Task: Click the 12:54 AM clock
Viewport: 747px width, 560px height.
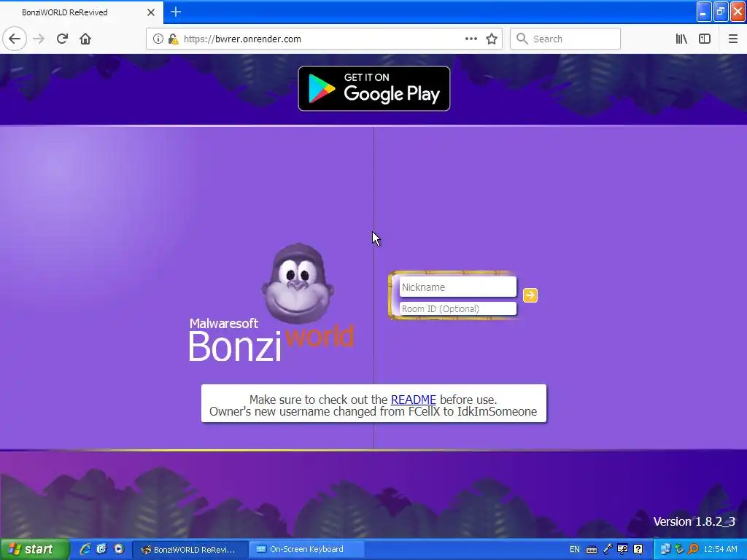Action: (x=720, y=550)
